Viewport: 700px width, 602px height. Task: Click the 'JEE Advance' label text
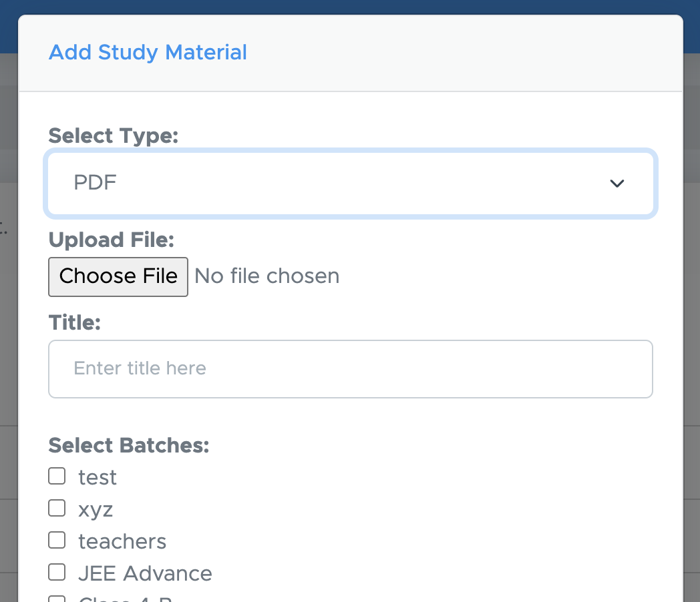pyautogui.click(x=145, y=573)
